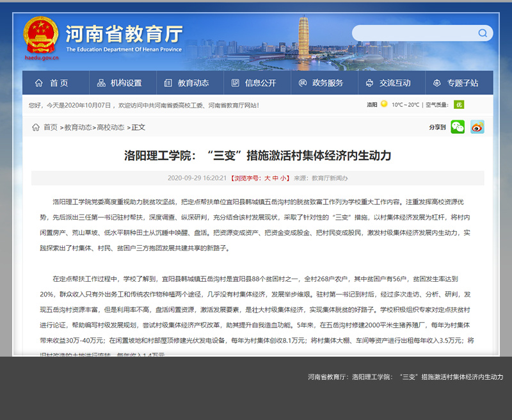The image size is (512, 420).
Task: Open 教育动态 navigation menu
Action: (186, 83)
